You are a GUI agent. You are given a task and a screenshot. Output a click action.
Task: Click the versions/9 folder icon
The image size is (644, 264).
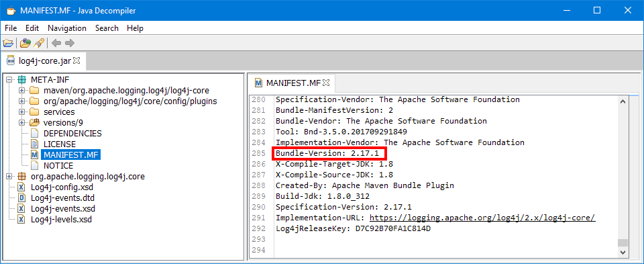(34, 122)
